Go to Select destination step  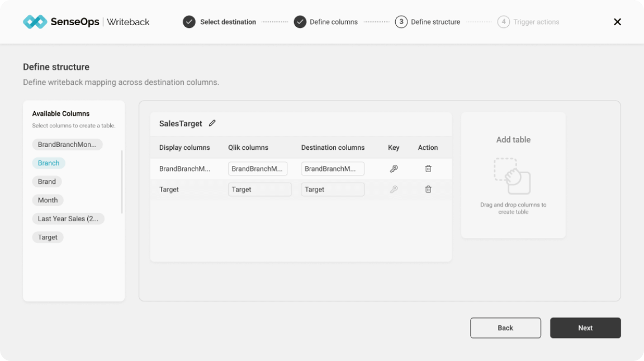[x=220, y=22]
